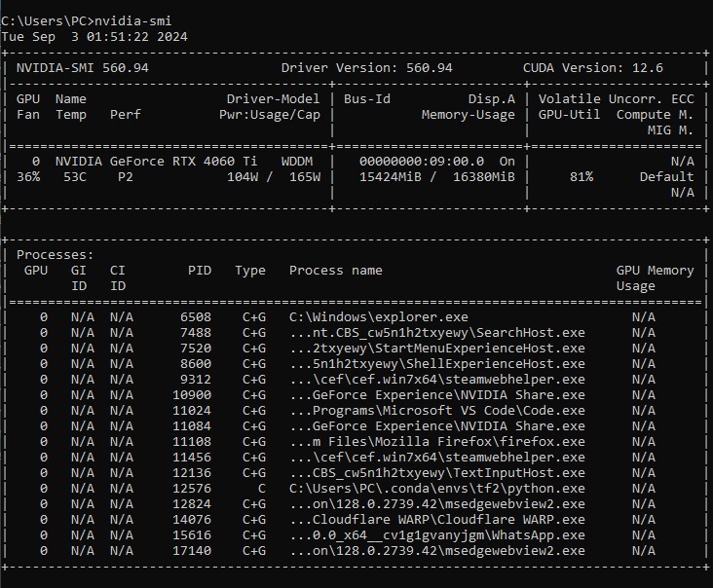Image resolution: width=713 pixels, height=588 pixels.
Task: Click the Microsoft VS Code Code.exe process entry
Action: click(x=436, y=411)
